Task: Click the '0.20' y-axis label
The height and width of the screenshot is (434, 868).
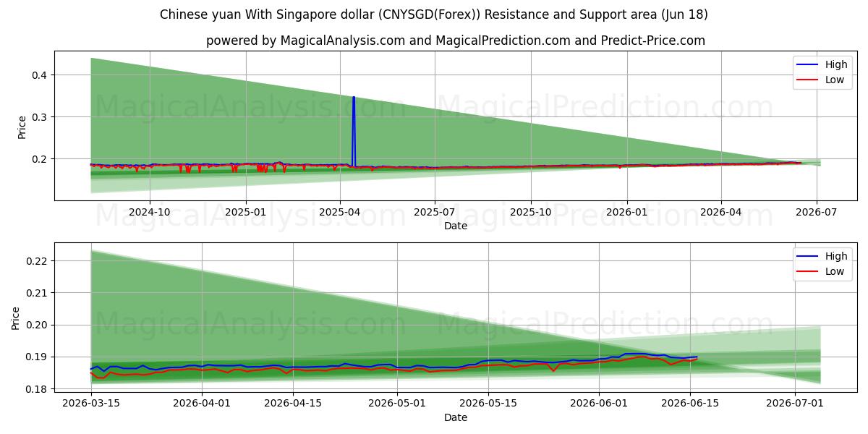Action: (x=37, y=325)
